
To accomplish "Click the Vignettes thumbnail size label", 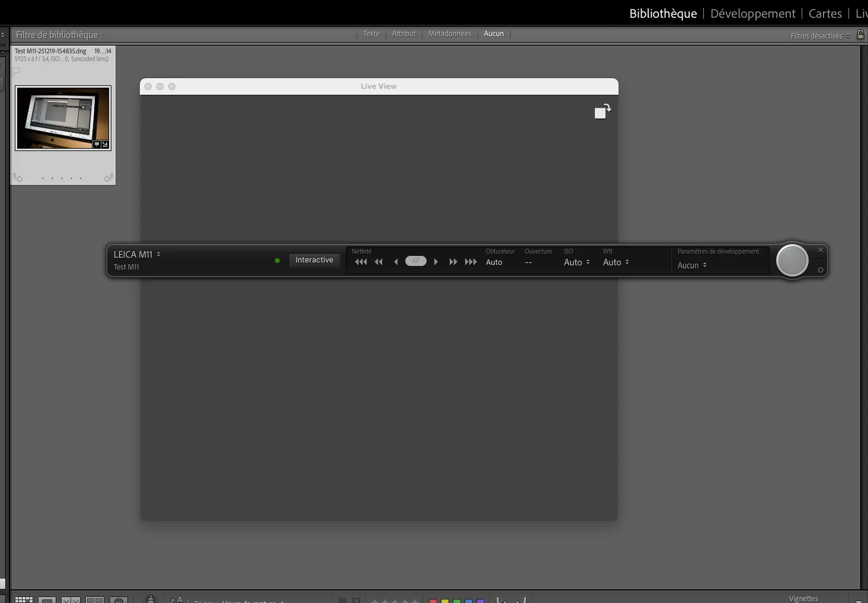I will [803, 599].
